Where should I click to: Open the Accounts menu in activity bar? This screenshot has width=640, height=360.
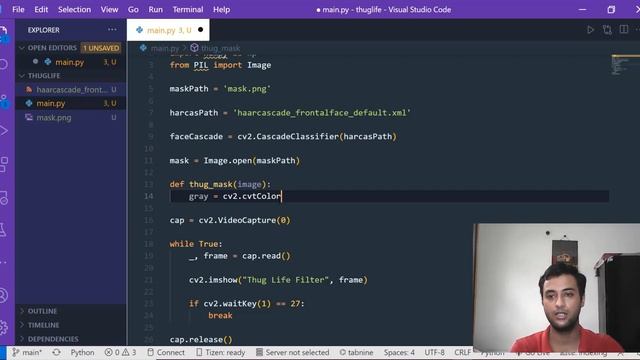point(3,296)
